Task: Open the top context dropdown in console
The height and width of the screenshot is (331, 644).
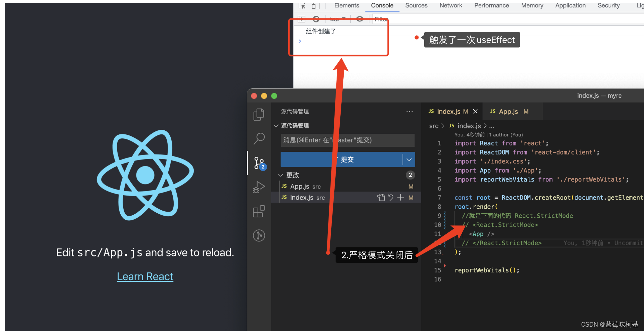Action: [337, 19]
